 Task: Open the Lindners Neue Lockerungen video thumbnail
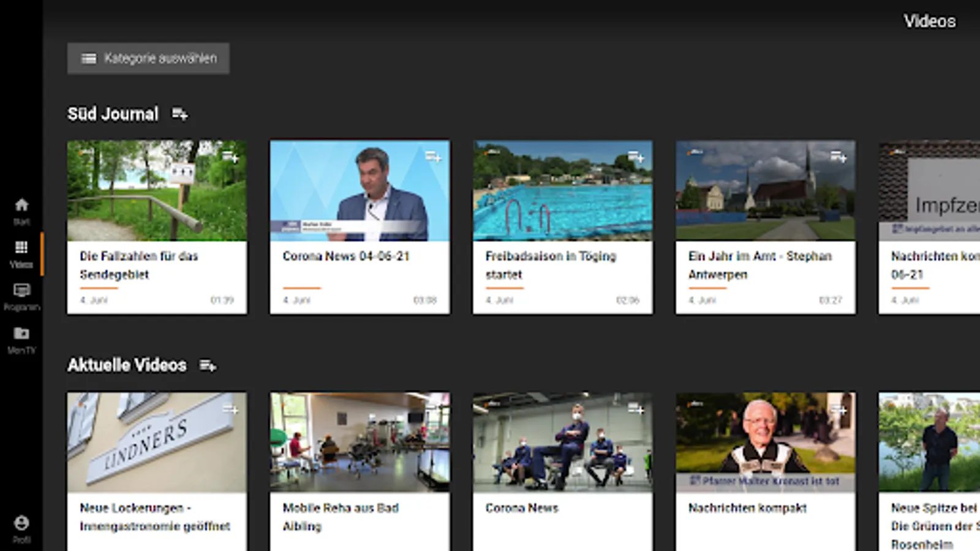pos(157,443)
